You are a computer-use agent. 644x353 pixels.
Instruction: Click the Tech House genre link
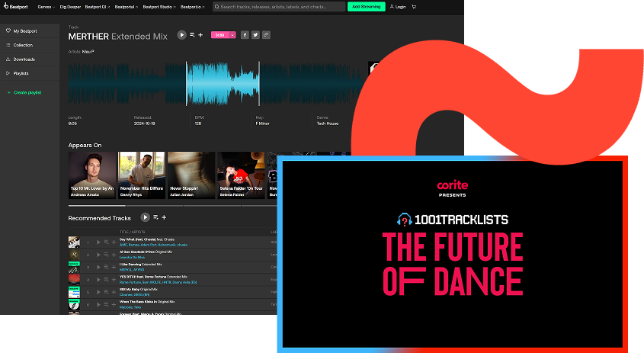click(328, 124)
